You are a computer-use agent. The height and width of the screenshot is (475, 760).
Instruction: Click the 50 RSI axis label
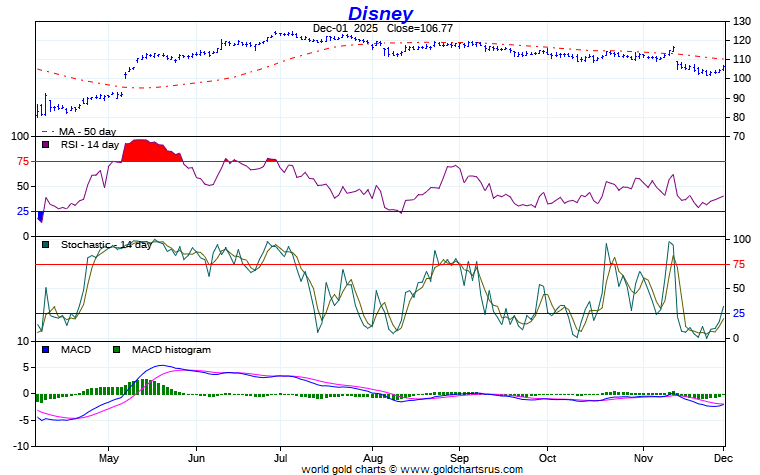23,186
